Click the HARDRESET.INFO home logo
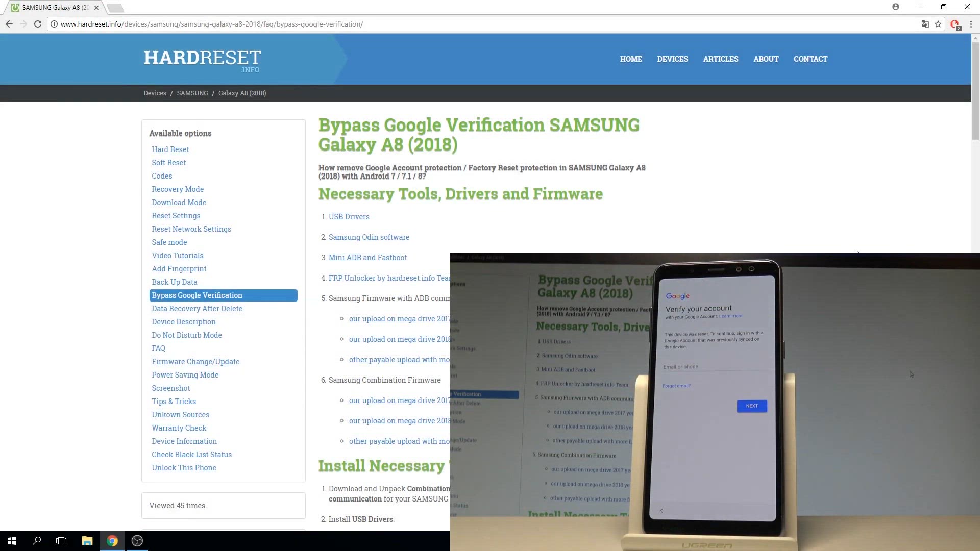Screen dimensions: 980x551 (202, 61)
